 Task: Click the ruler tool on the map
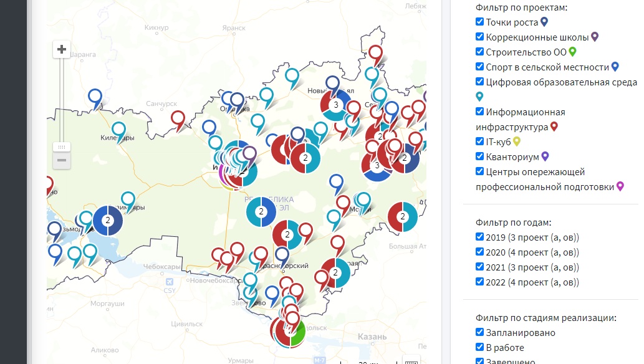click(411, 361)
